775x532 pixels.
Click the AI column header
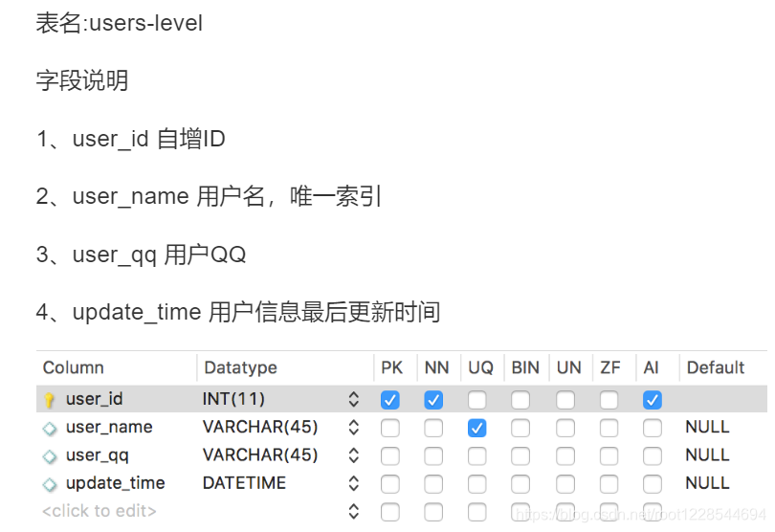(651, 367)
